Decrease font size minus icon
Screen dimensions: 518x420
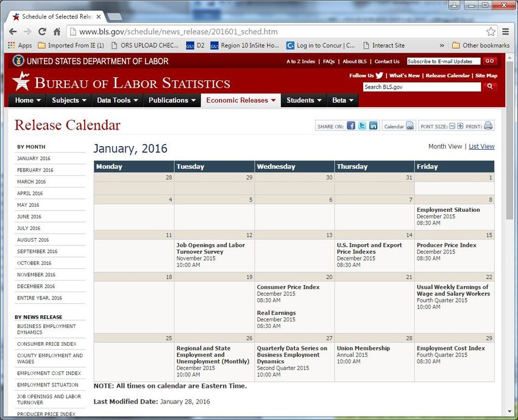pyautogui.click(x=452, y=126)
